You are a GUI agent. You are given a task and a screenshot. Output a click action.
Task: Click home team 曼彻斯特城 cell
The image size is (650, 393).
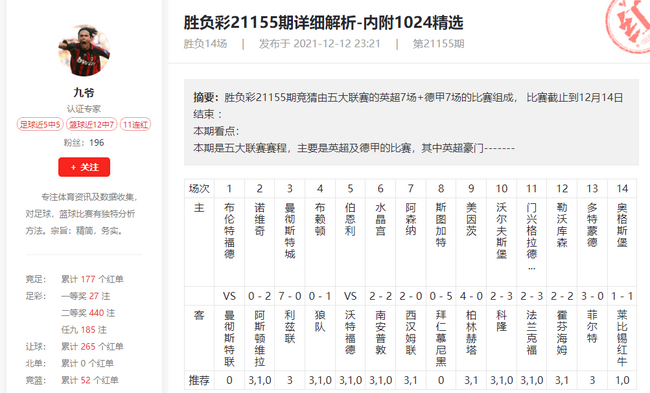point(290,242)
